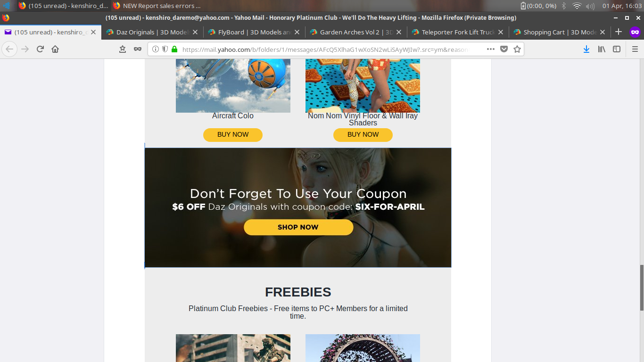Open Firefox downloads panel
The width and height of the screenshot is (644, 362).
(586, 49)
